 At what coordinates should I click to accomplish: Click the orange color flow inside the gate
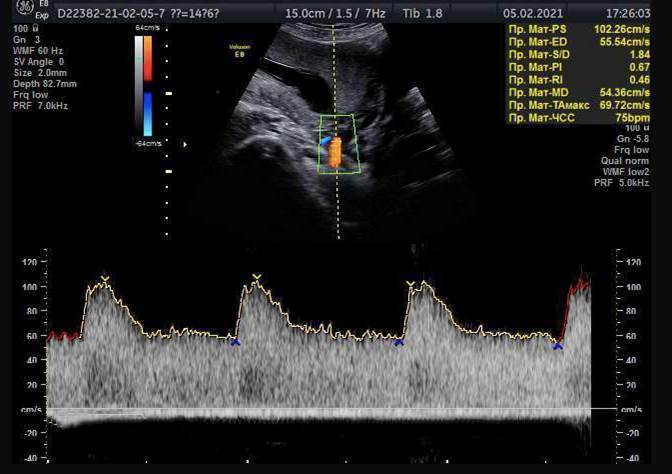coord(335,151)
